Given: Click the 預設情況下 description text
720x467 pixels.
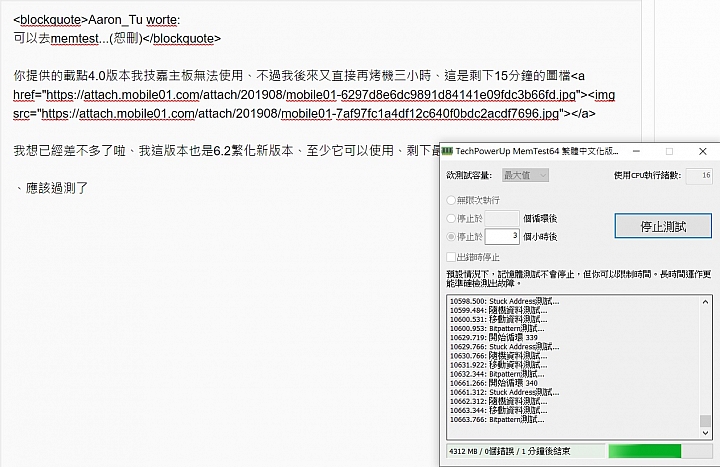Looking at the screenshot, I should 579,279.
